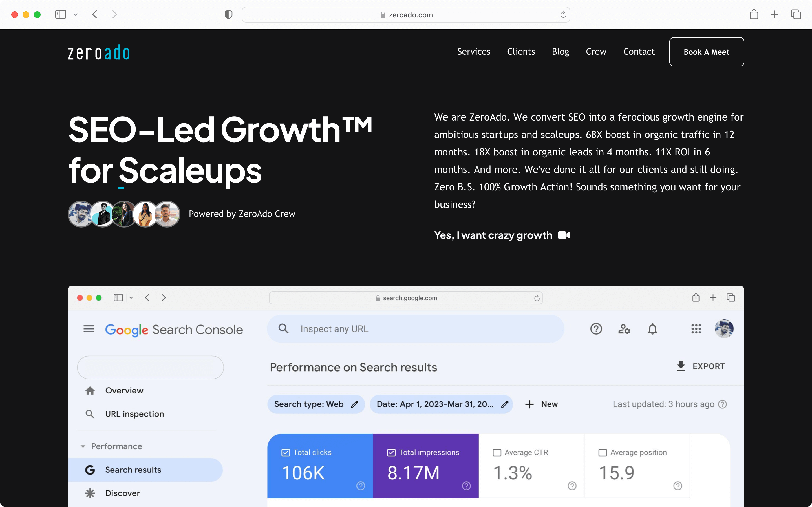The image size is (812, 507).
Task: Click the notifications bell icon
Action: click(652, 329)
